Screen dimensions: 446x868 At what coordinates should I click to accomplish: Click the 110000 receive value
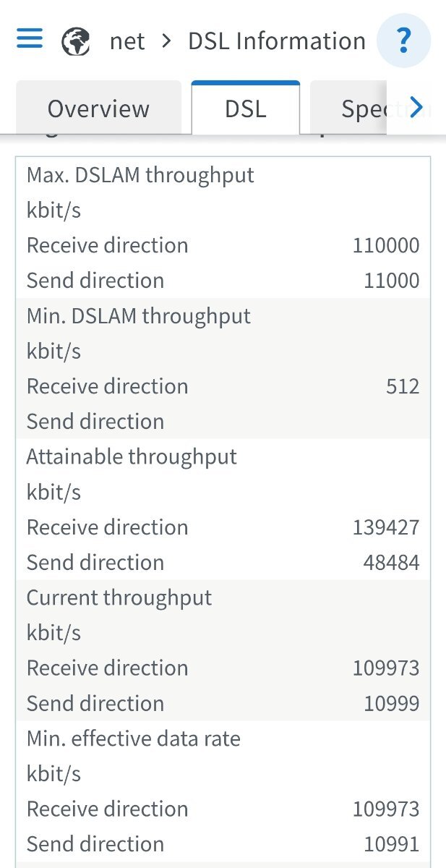386,245
